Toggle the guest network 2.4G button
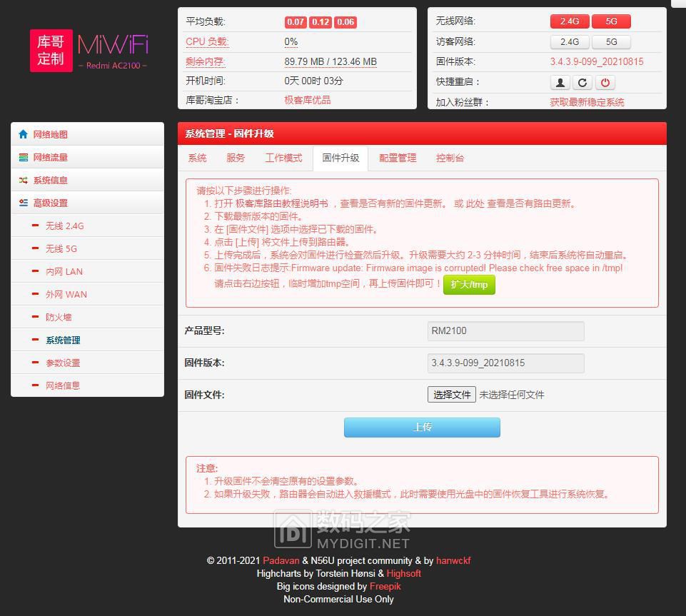 [570, 41]
